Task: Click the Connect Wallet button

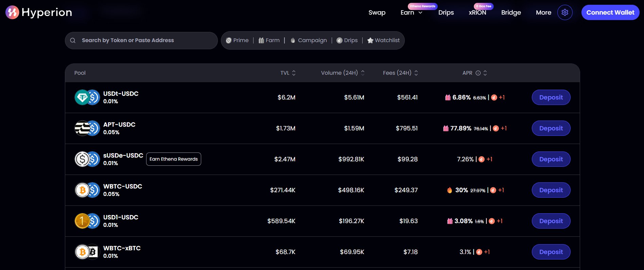Action: [x=610, y=13]
